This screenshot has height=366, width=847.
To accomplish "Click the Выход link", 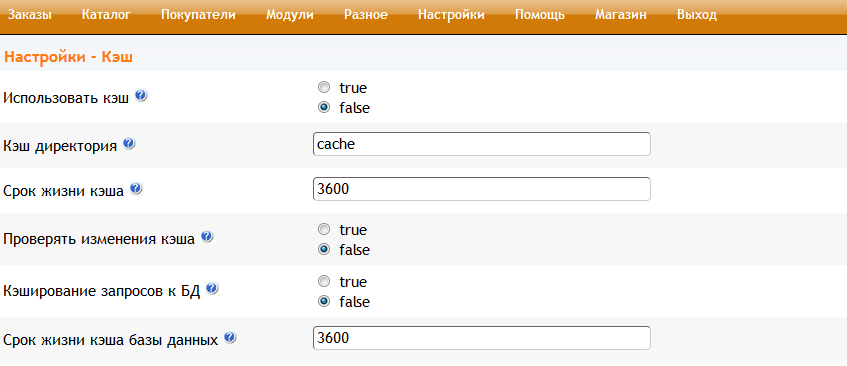I will (697, 15).
